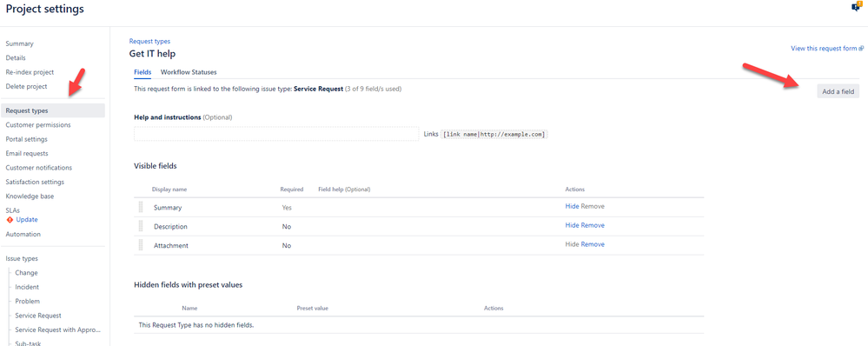Click the Help and instructions text box
Screen dimensions: 868x346
[x=276, y=133]
